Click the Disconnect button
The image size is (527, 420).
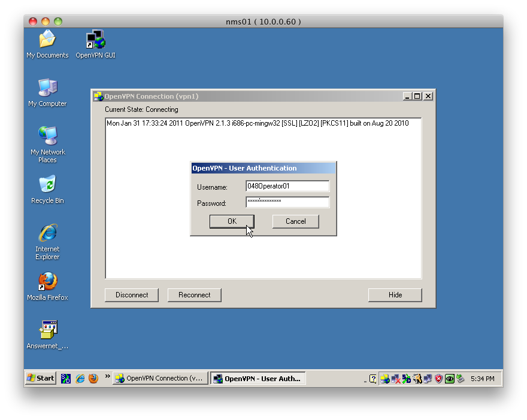(132, 295)
